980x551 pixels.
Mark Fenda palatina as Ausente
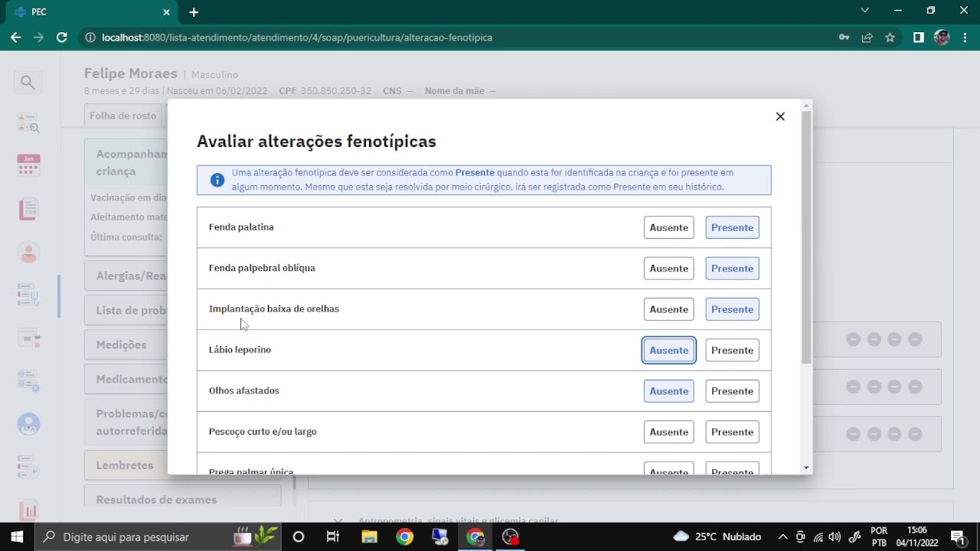tap(668, 227)
